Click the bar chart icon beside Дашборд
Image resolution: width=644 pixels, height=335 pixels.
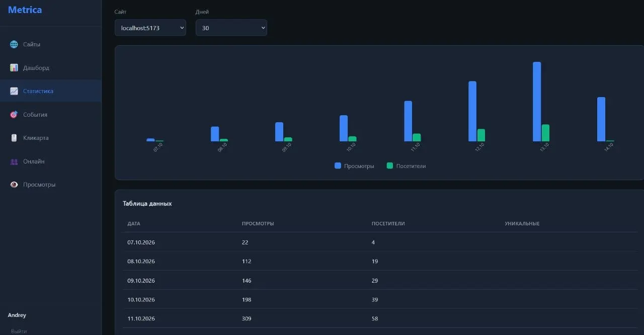click(x=14, y=68)
